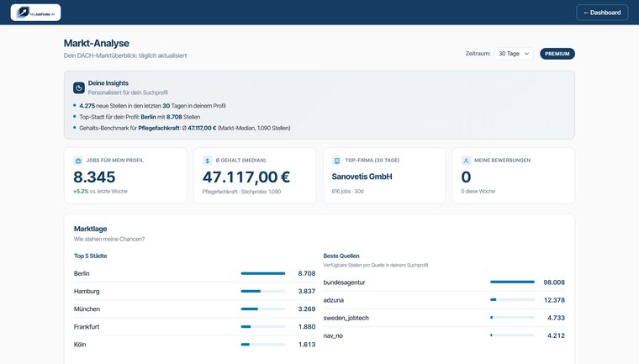The image size is (639, 364).
Task: Click the Berlin progress bar
Action: [263, 273]
